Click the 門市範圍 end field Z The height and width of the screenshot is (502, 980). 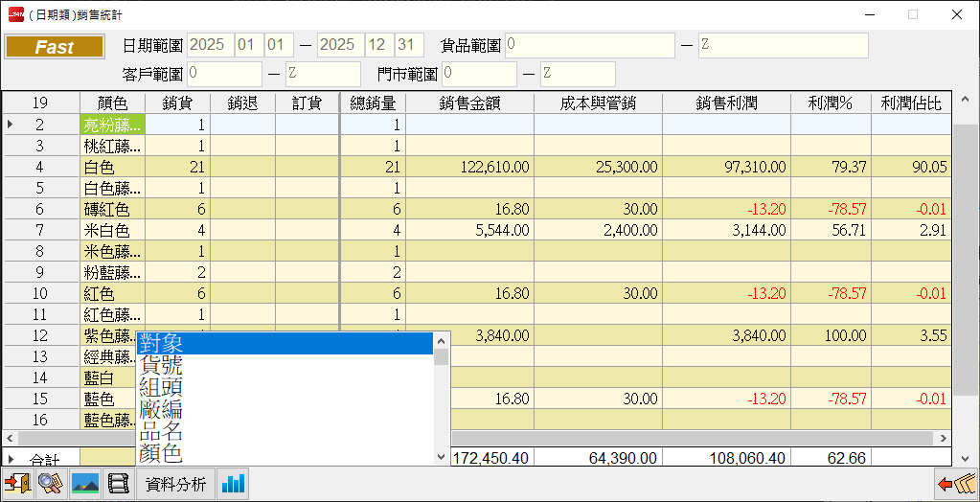pos(578,74)
